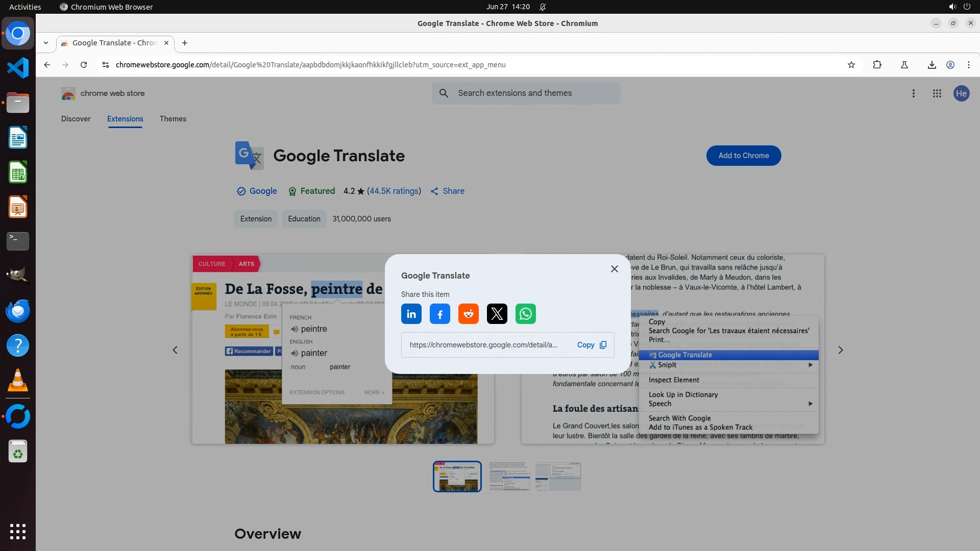Share via the X (Twitter) icon

[497, 314]
